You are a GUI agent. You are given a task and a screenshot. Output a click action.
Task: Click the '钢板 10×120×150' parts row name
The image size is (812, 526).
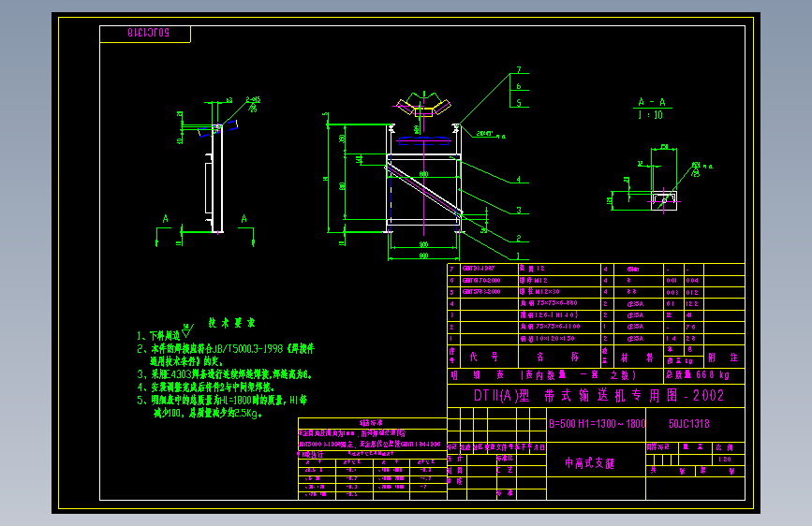pyautogui.click(x=547, y=339)
